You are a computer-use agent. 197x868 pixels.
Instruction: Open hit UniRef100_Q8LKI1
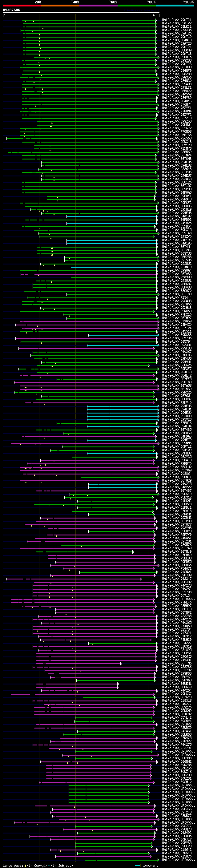tap(177, 26)
